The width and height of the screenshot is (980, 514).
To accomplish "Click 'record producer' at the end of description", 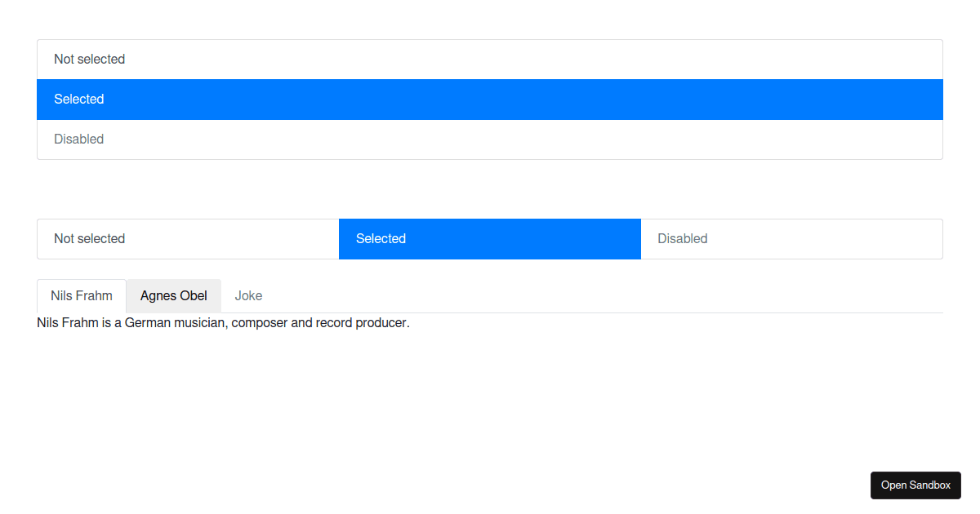I will click(362, 323).
